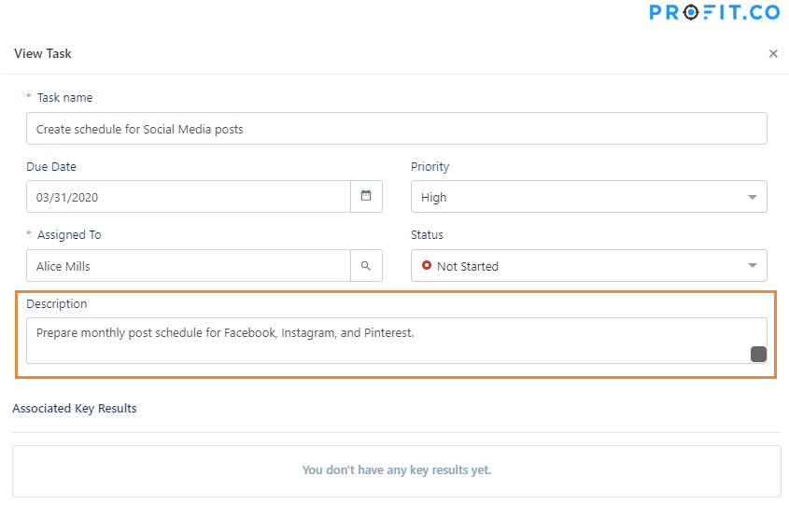This screenshot has height=532, width=789.
Task: Click the empty key results message box
Action: coord(397,470)
